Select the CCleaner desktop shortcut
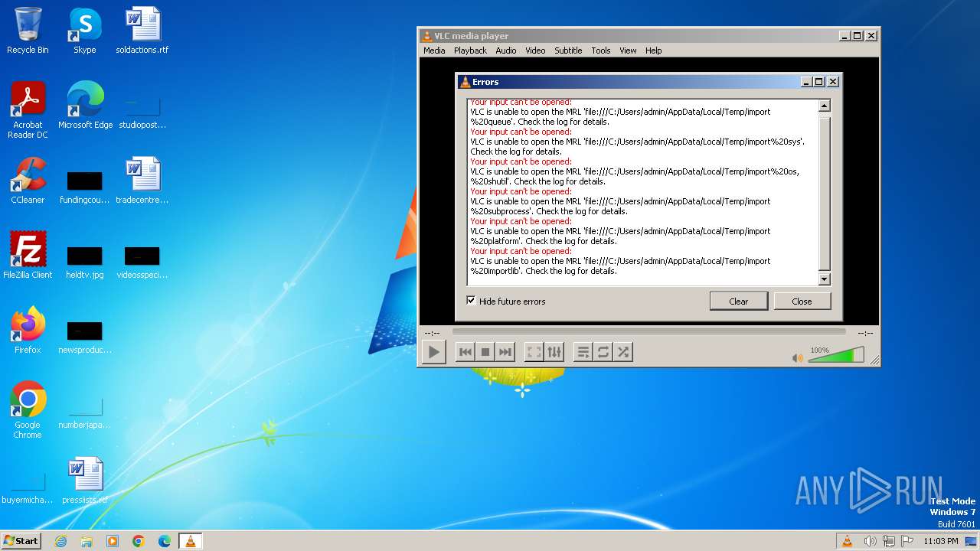 [28, 181]
